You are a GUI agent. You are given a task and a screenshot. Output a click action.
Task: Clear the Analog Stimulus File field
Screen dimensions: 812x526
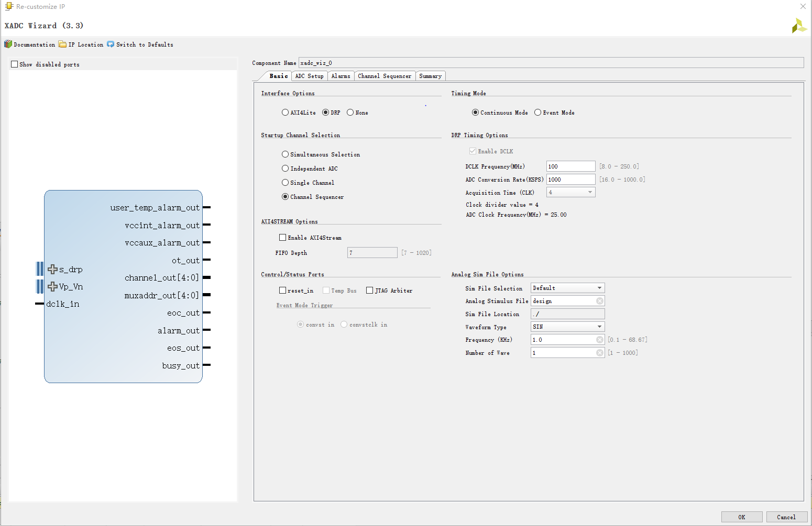pos(600,301)
